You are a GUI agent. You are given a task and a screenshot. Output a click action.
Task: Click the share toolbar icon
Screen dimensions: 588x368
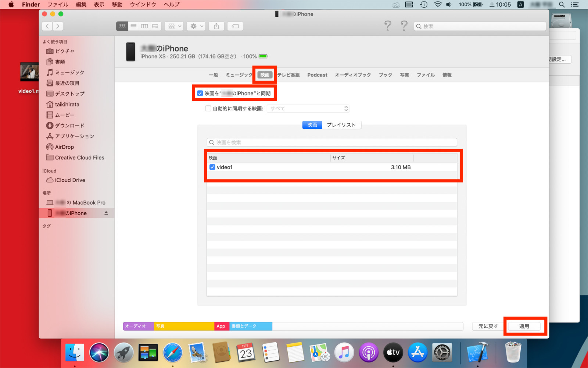(216, 26)
